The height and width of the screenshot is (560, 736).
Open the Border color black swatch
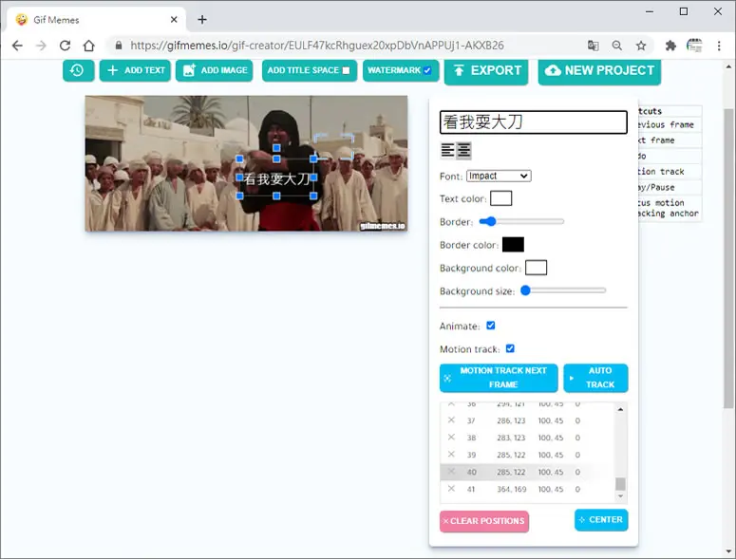[513, 244]
